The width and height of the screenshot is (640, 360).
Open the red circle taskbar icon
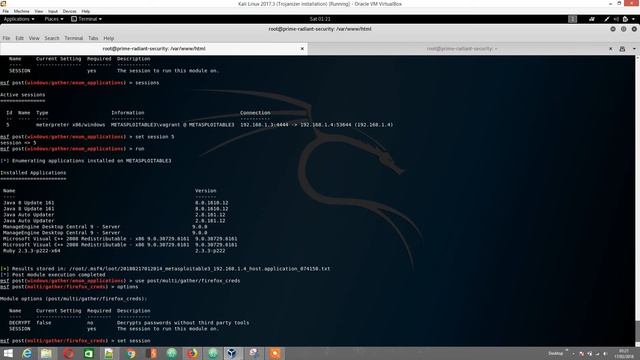coord(68,353)
